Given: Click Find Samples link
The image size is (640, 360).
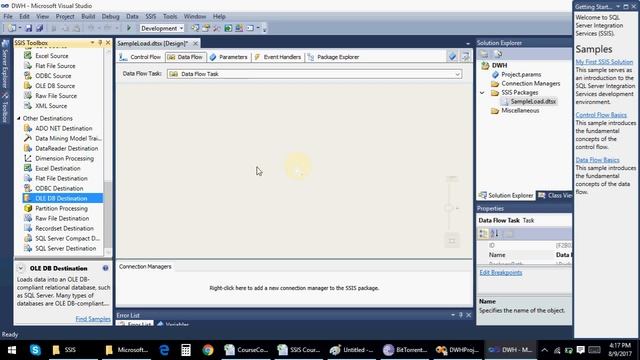Looking at the screenshot, I should [93, 319].
